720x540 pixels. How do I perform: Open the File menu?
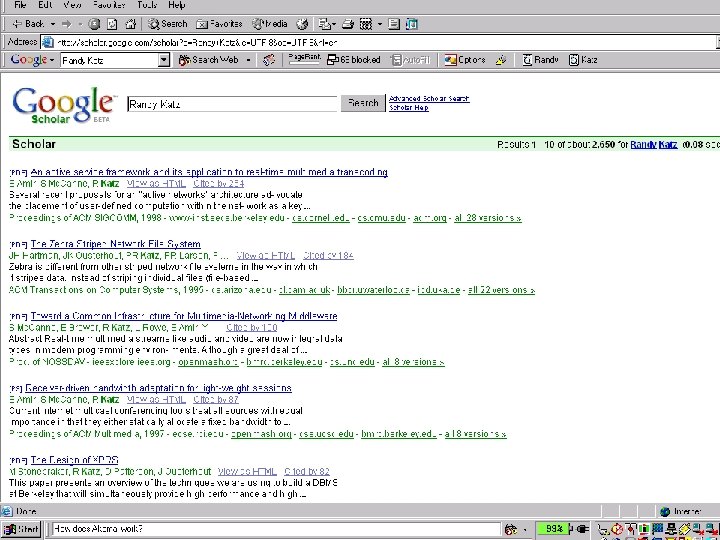click(x=20, y=5)
